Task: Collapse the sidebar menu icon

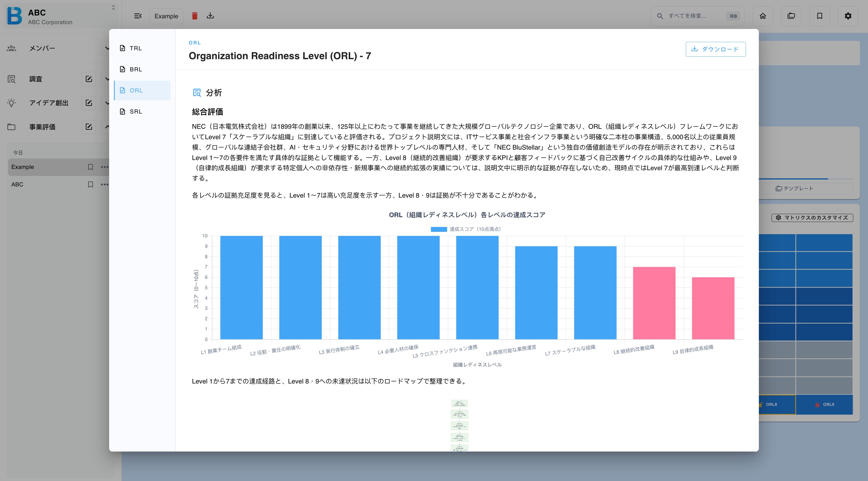Action: (x=138, y=16)
